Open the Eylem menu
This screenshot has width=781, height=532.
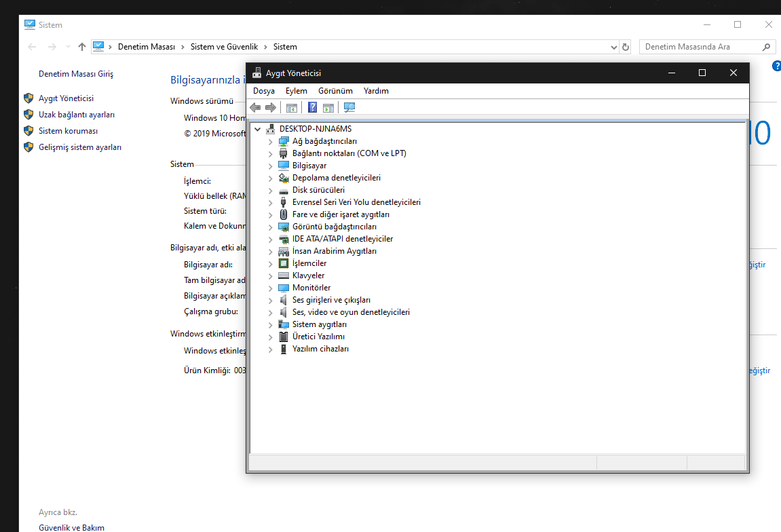click(x=296, y=91)
